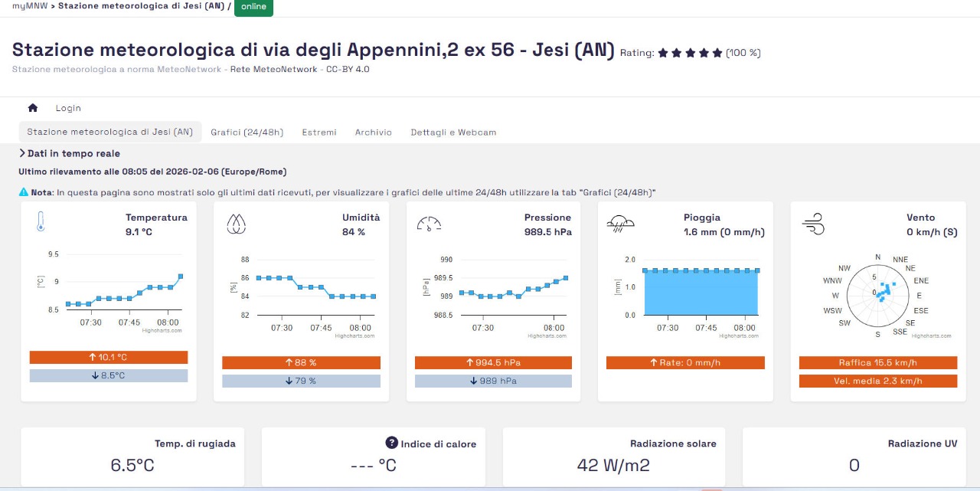The width and height of the screenshot is (980, 491).
Task: Click the orange Raffica 15.5 km/h bar
Action: pos(877,362)
